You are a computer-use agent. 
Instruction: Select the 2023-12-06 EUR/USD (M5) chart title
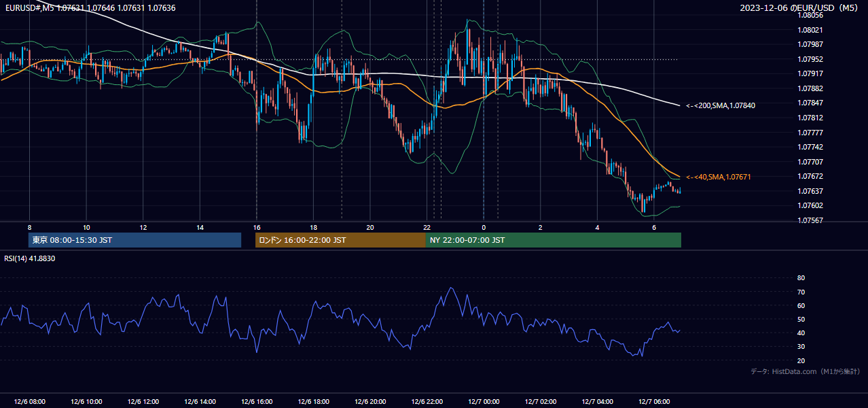[x=800, y=8]
